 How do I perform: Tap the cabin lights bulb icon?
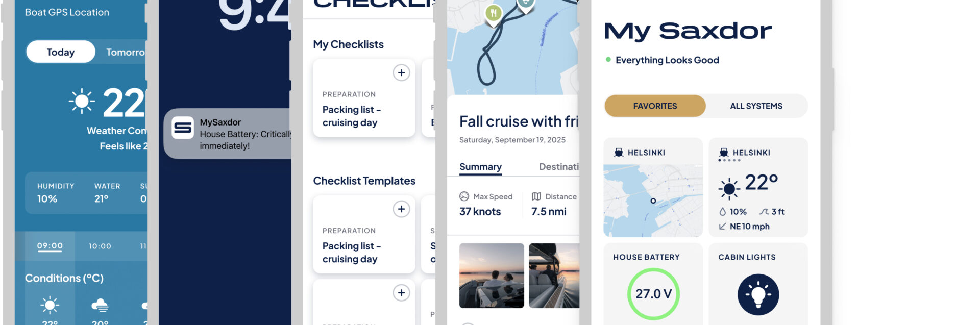tap(758, 294)
